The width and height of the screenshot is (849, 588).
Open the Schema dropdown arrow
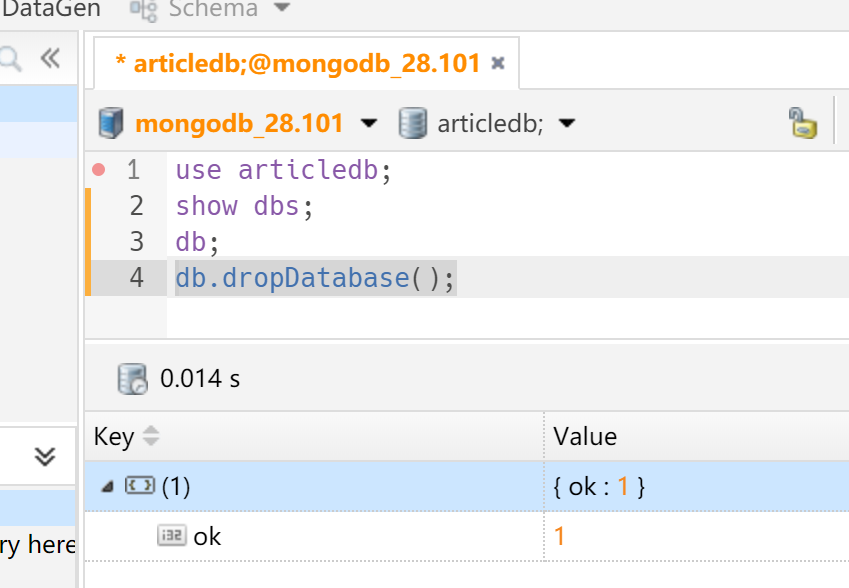[x=282, y=9]
